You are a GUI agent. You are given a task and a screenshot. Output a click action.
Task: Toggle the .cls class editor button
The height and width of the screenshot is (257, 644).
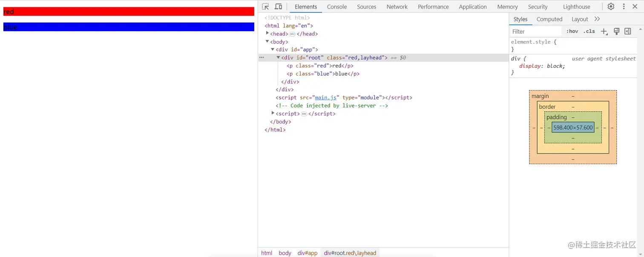[x=589, y=31]
